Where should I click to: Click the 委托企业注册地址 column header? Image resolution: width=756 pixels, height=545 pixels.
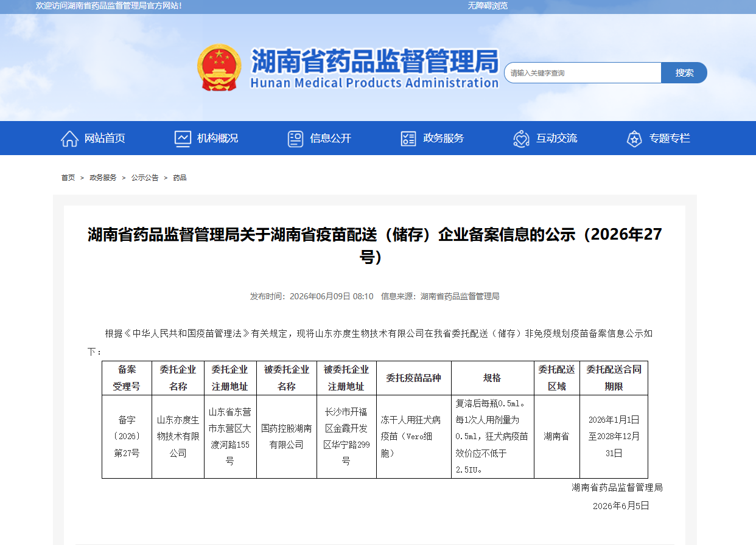pos(230,378)
